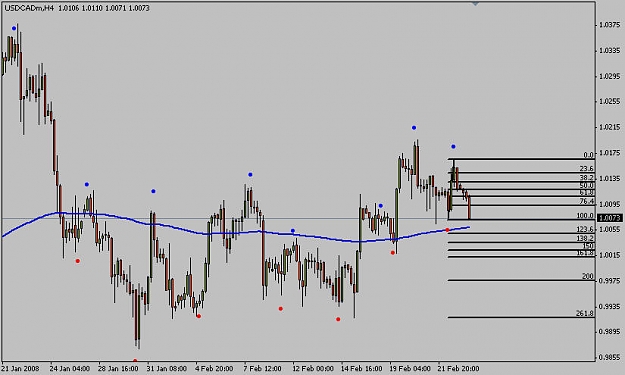Select the Fibonacci 0.0 level label
This screenshot has width=625, height=375.
pos(588,155)
